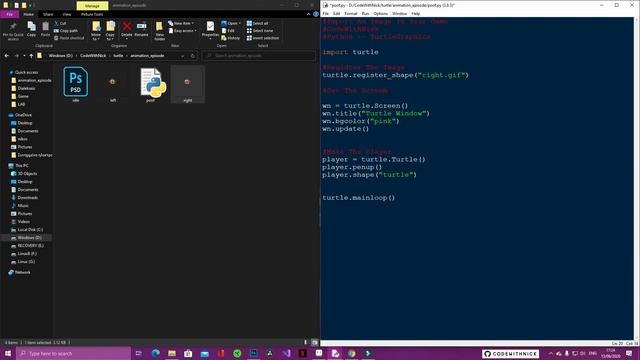Open RECOVERY (E:) drive
Viewport: 640px width, 360px height.
30,246
